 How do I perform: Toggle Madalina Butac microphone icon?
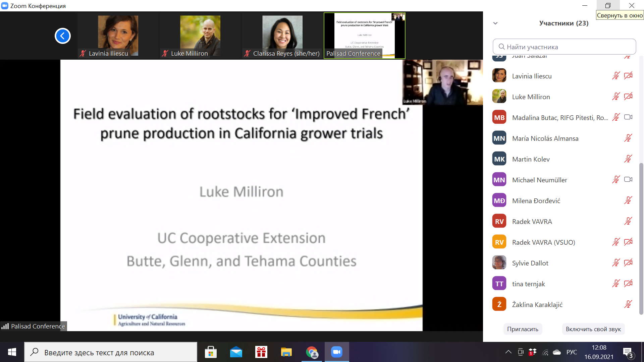pyautogui.click(x=616, y=117)
